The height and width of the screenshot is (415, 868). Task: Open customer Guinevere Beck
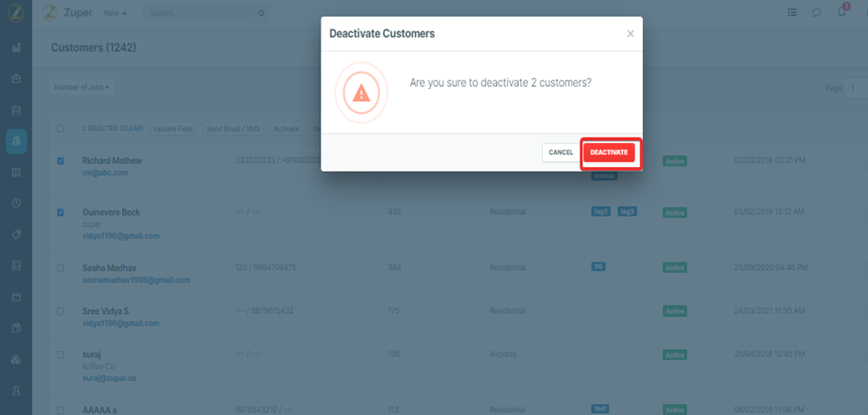(x=111, y=212)
